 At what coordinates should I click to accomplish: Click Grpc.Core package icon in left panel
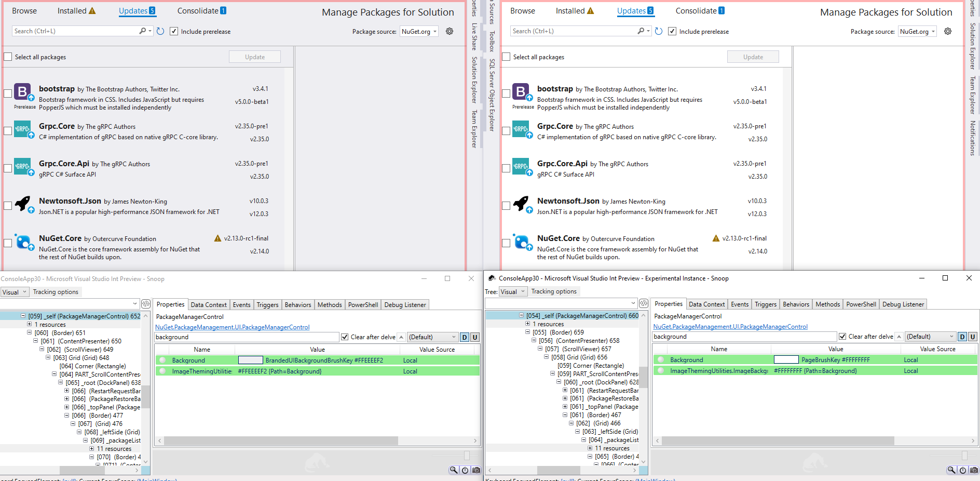click(x=23, y=130)
